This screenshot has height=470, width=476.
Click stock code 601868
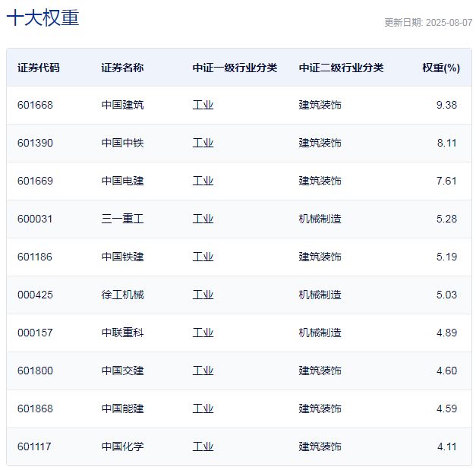[x=35, y=408]
